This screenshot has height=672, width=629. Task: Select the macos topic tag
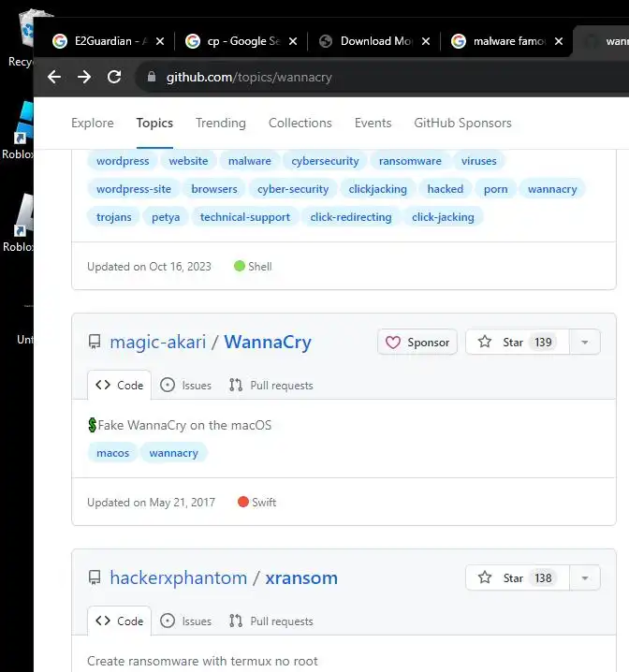click(x=112, y=453)
